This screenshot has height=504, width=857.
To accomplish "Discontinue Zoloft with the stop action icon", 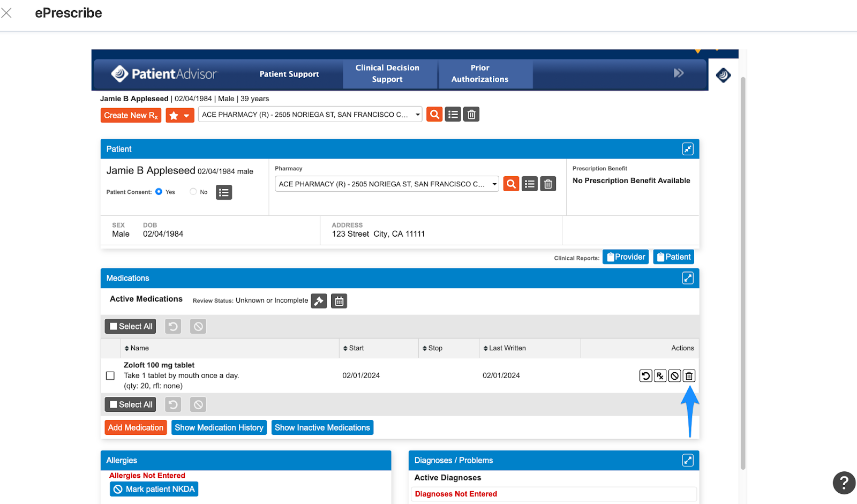I will click(675, 376).
